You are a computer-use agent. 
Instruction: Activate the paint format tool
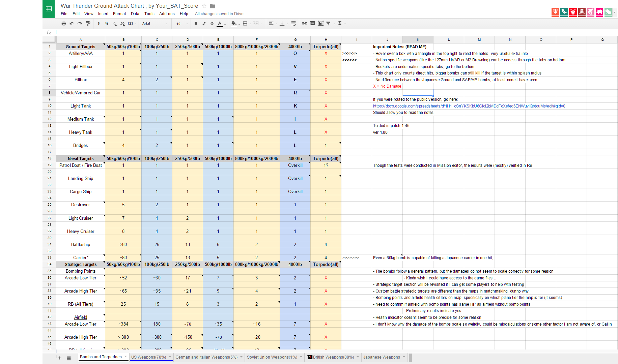88,24
